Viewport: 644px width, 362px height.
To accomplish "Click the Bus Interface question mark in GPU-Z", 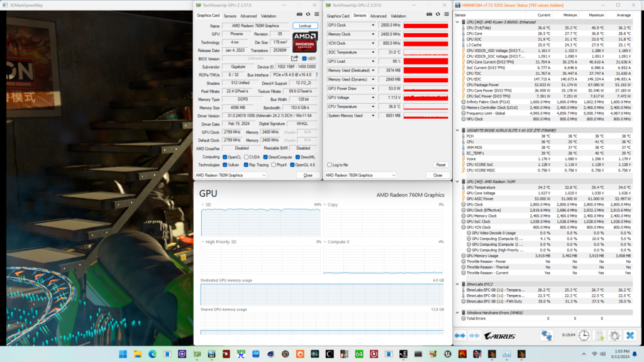I will click(316, 75).
